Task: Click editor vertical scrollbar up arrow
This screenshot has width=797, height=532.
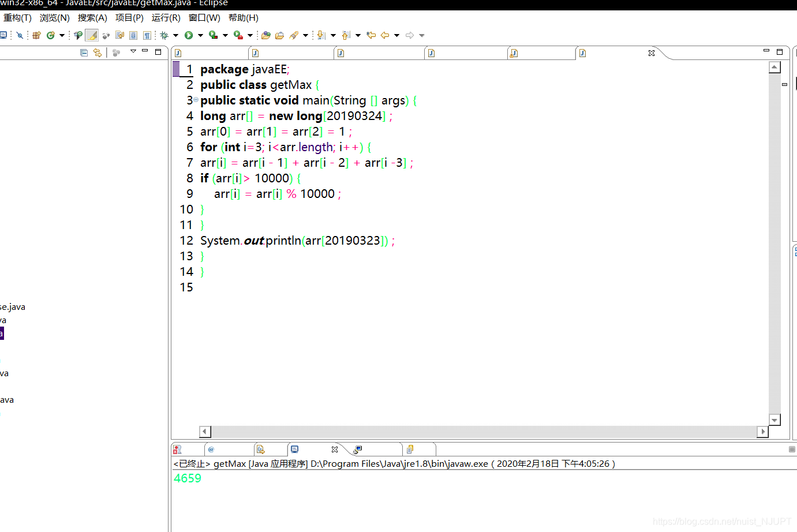Action: (x=774, y=68)
